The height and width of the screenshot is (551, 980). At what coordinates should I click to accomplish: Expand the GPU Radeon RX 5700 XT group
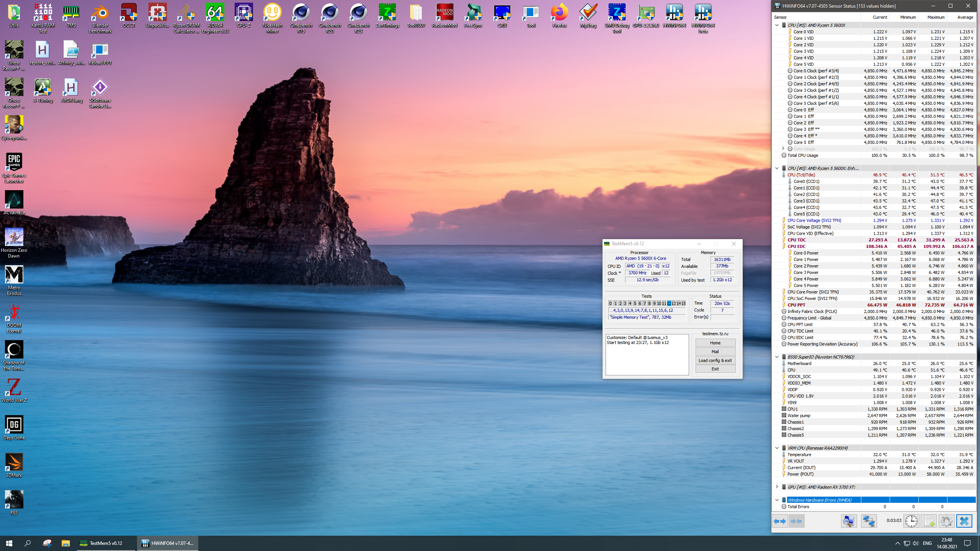click(x=777, y=487)
